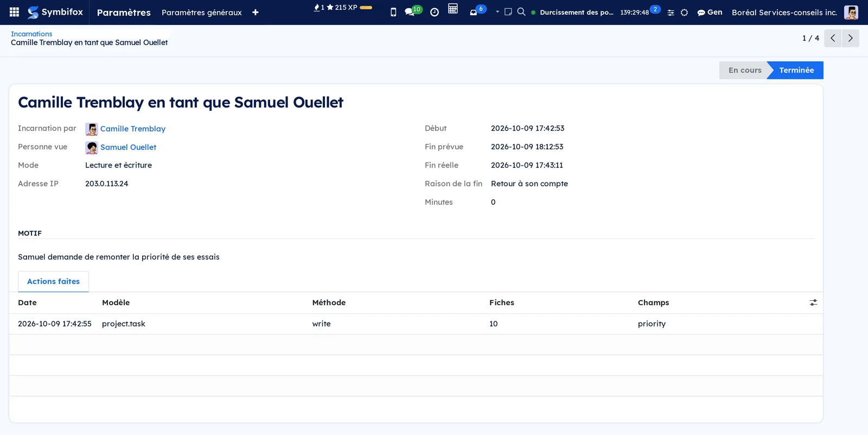
Task: Click the Raison de la fin value Retour à son compte
Action: click(x=529, y=184)
